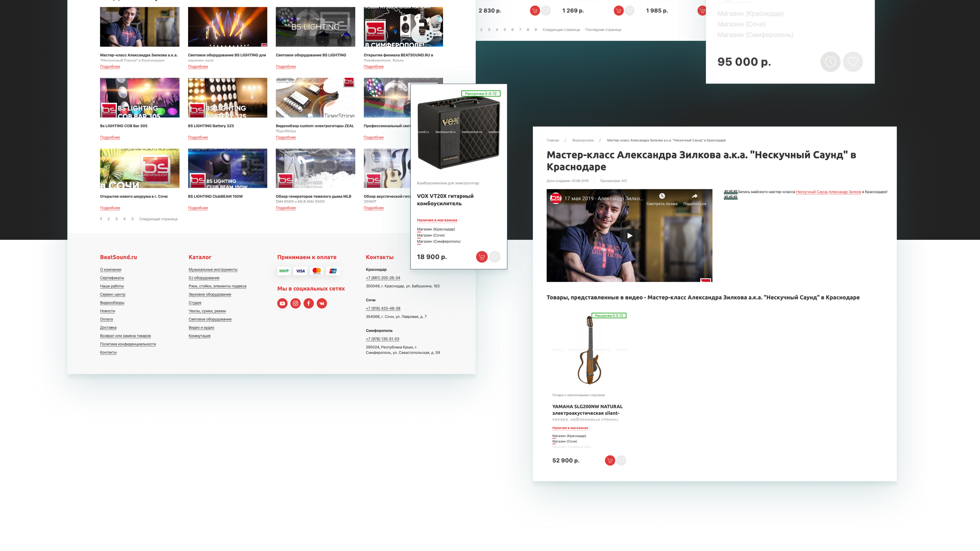Open Подробнее under Открытие нового шоурума Сочи
Viewport: 980px width, 551px height.
tap(110, 208)
